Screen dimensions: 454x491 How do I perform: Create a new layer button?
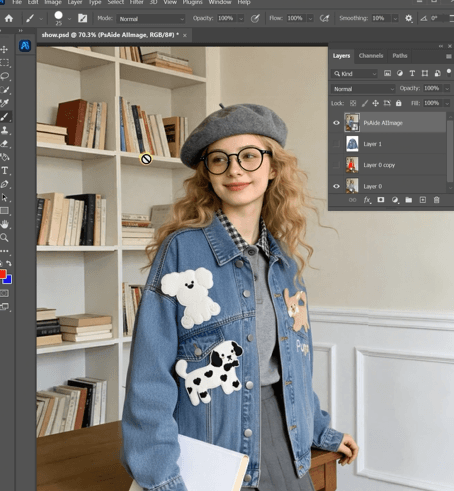point(423,200)
